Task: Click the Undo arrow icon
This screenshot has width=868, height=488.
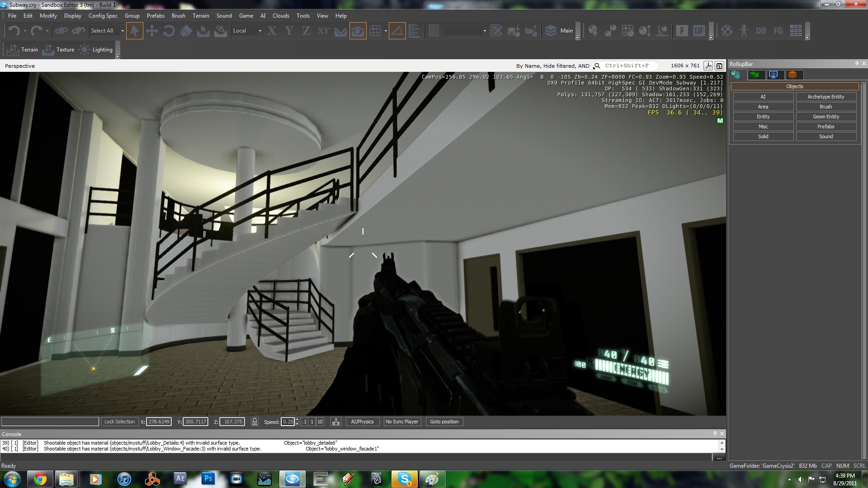Action: click(x=14, y=31)
